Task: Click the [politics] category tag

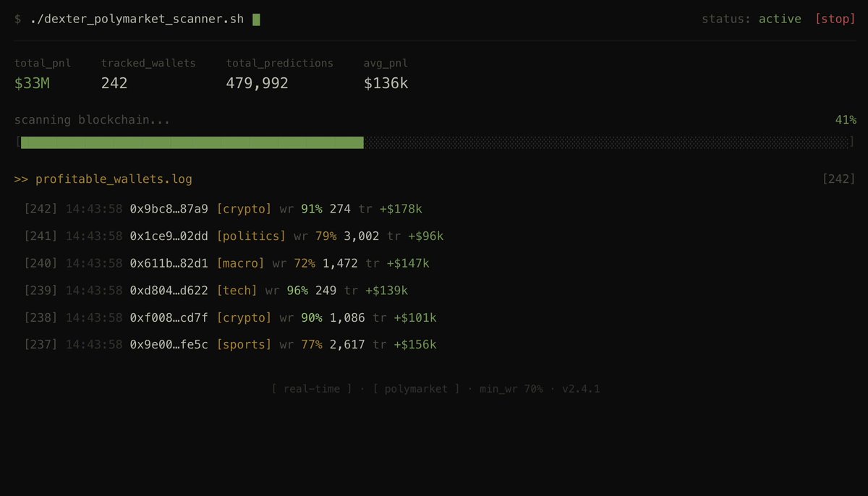Action: pos(251,236)
